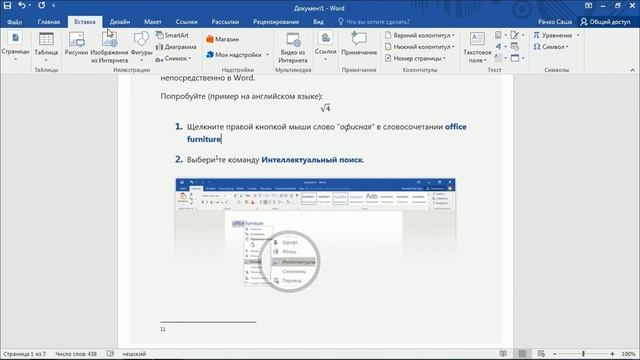The image size is (640, 360).
Task: Share via Общий доступ button
Action: (x=605, y=22)
